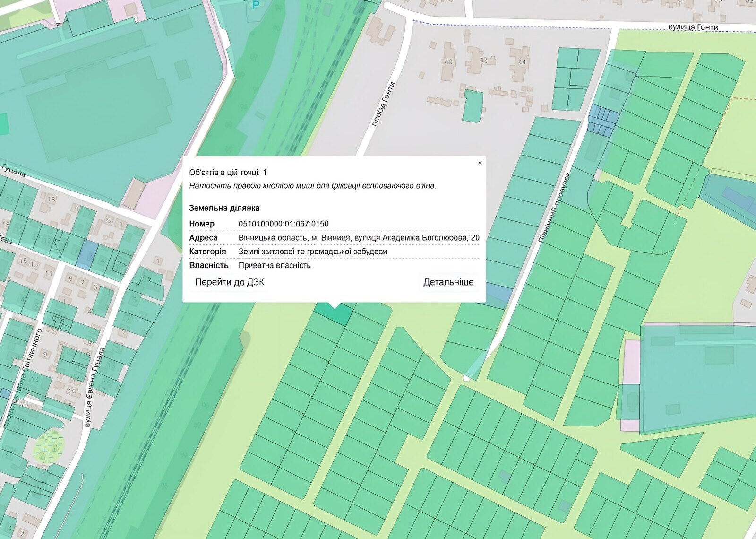The image size is (756, 539).
Task: Click the parking 'P' icon on map
Action: (x=256, y=5)
